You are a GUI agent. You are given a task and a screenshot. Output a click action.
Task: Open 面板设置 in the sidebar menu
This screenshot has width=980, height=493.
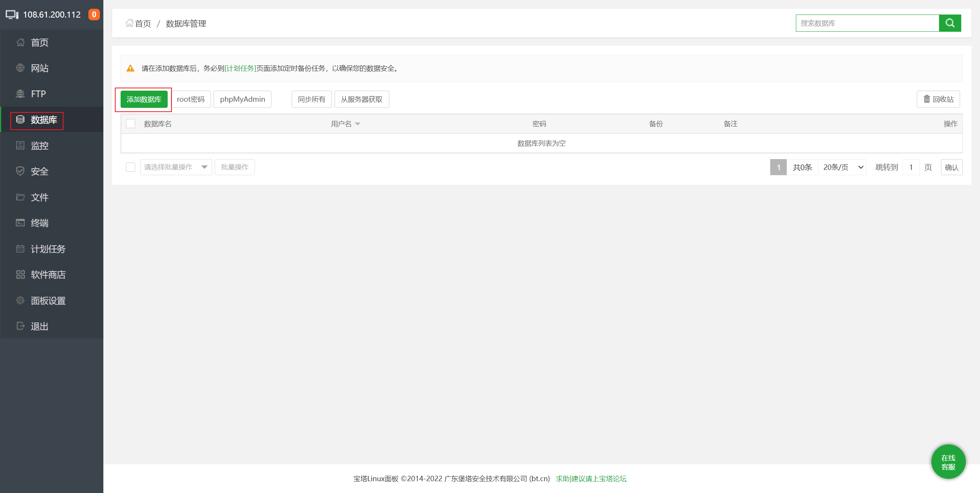[x=48, y=301]
